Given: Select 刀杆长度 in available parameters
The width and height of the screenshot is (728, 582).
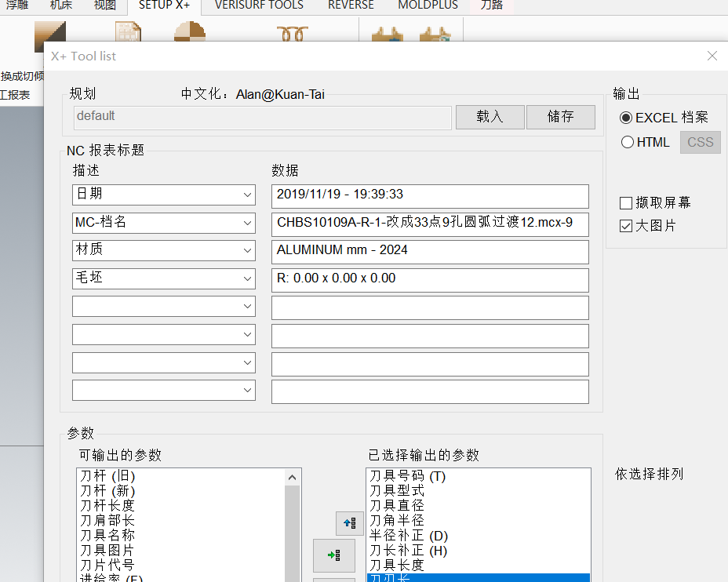Looking at the screenshot, I should coord(107,506).
